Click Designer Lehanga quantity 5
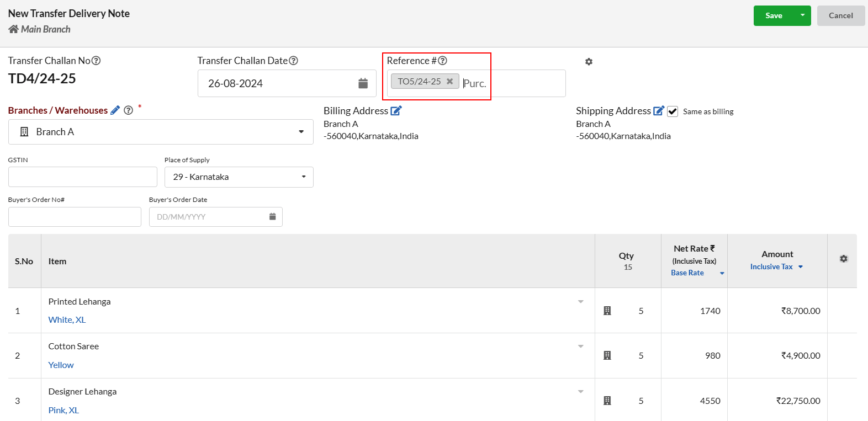This screenshot has height=421, width=868. point(641,401)
